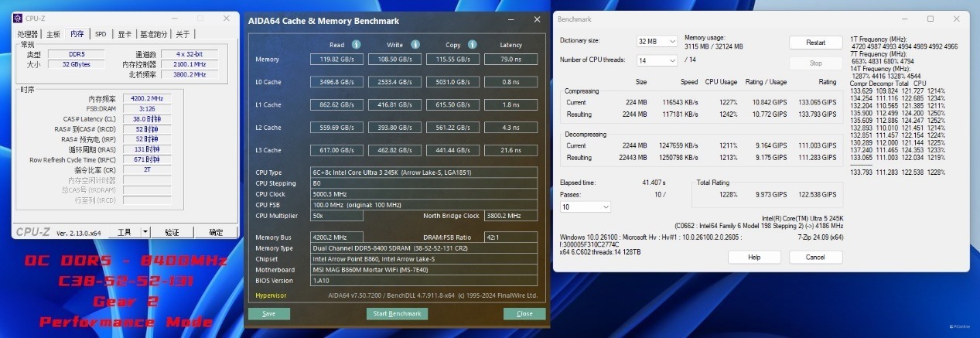Viewport: 980px width, 338px height.
Task: Click the Motherboard MSI MAG B860M field
Action: 424,270
